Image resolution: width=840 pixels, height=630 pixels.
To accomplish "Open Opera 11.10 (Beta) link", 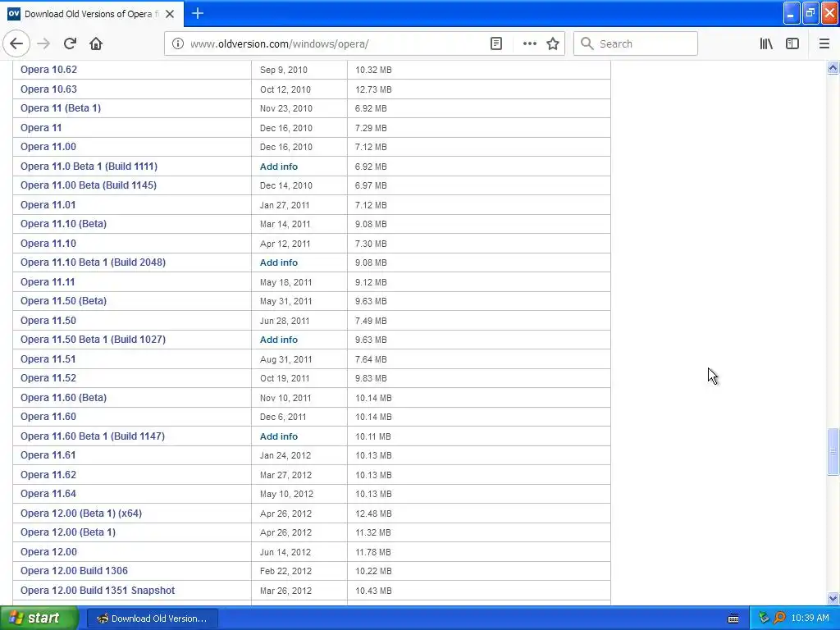I will (x=63, y=224).
